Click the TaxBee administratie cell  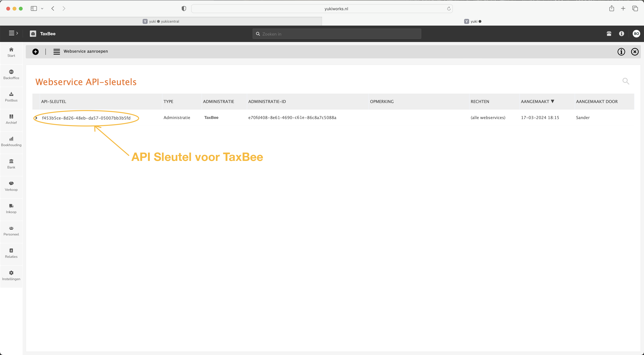[x=211, y=118]
